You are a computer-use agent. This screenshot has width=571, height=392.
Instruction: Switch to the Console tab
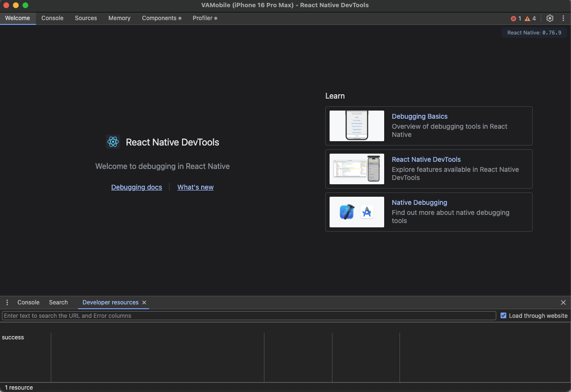pos(52,18)
